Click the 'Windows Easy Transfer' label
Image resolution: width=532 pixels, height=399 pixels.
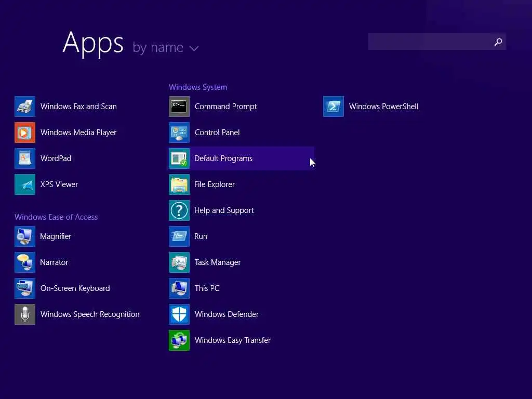click(x=233, y=340)
